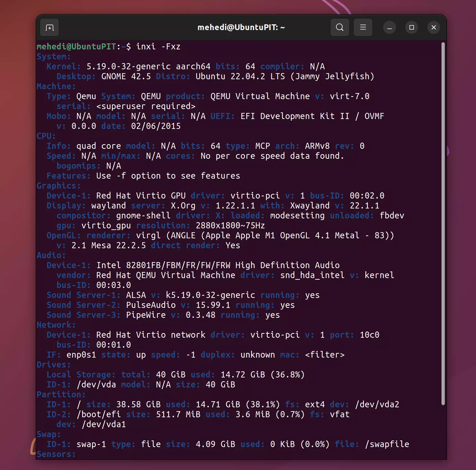Click the 'virgl (ANGLE' renderer text
Viewport: 476px width, 470px height.
pos(166,235)
